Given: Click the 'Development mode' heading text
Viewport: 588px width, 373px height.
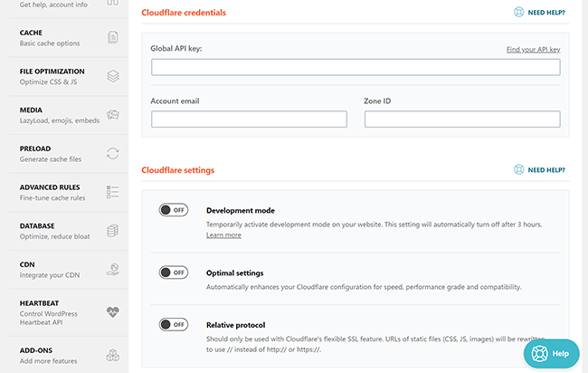Looking at the screenshot, I should click(241, 211).
